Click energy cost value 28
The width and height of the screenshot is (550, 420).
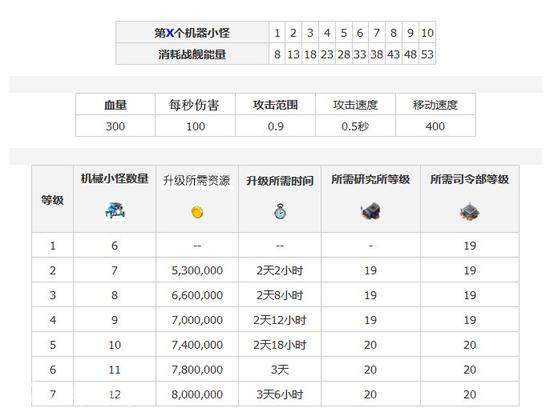(344, 54)
